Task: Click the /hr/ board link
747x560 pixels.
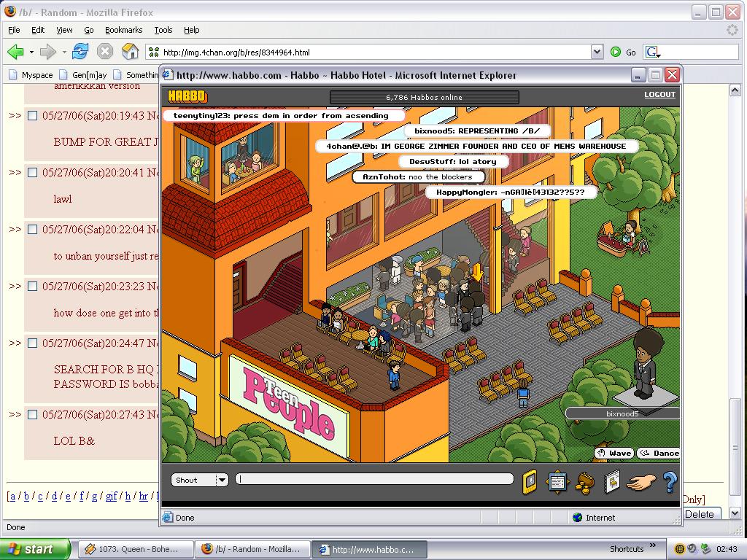Action: point(143,496)
